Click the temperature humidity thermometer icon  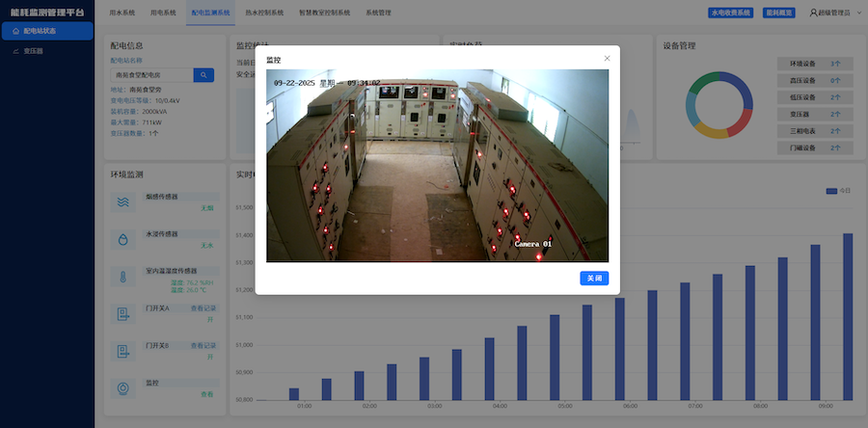coord(122,278)
